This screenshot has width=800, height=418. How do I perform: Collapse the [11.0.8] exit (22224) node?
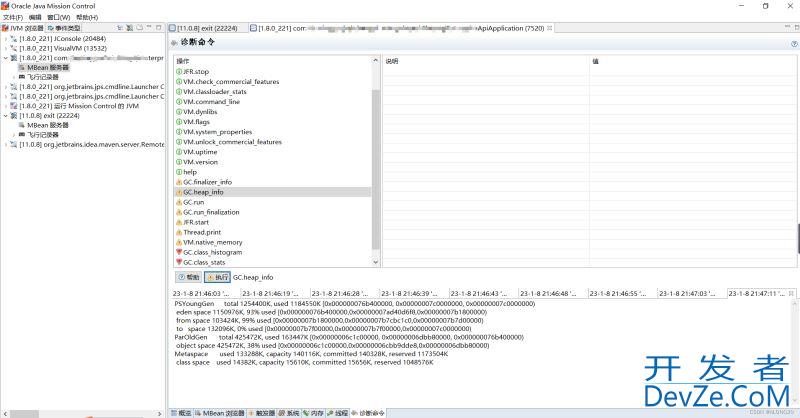[x=6, y=116]
